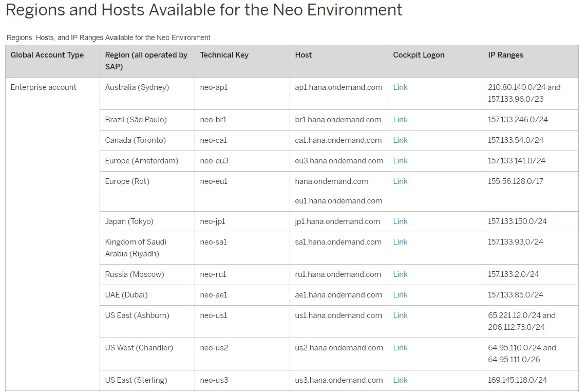Click the US East (Ashburn) cockpit link
The image size is (587, 392).
point(400,315)
